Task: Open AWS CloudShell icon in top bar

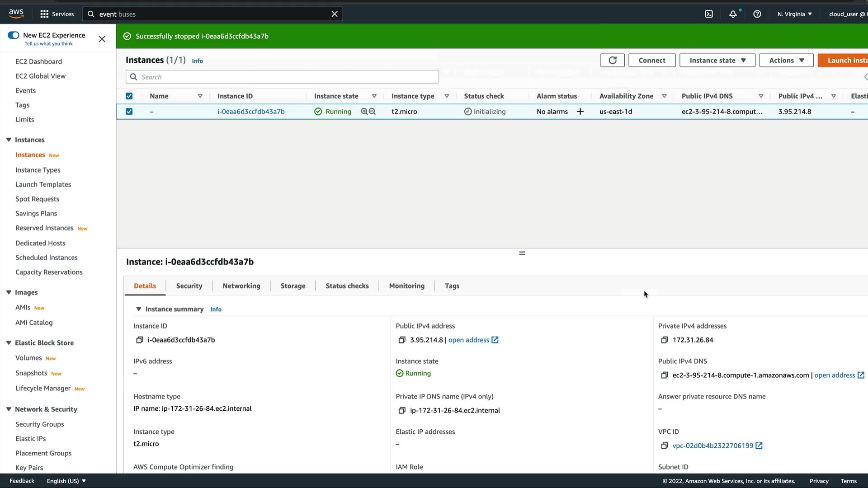Action: click(x=709, y=14)
